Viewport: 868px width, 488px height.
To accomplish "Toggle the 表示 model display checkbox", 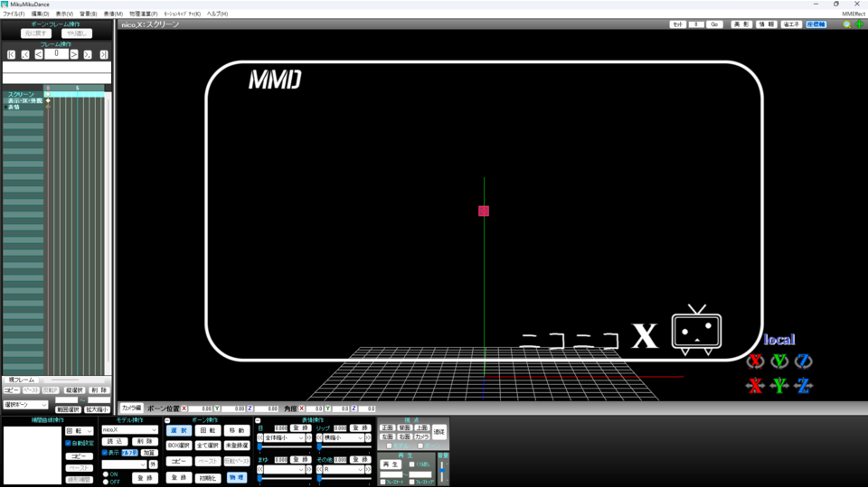I will tap(105, 453).
